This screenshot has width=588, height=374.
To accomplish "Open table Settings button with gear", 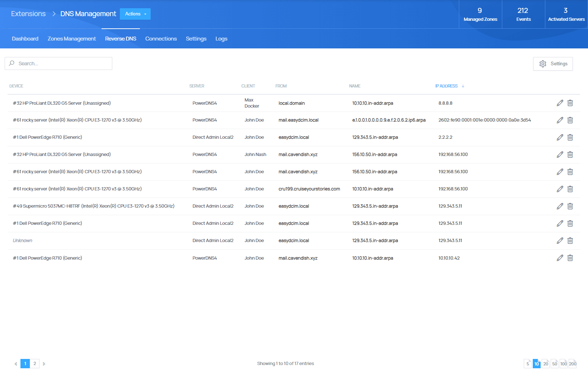I will pos(553,64).
